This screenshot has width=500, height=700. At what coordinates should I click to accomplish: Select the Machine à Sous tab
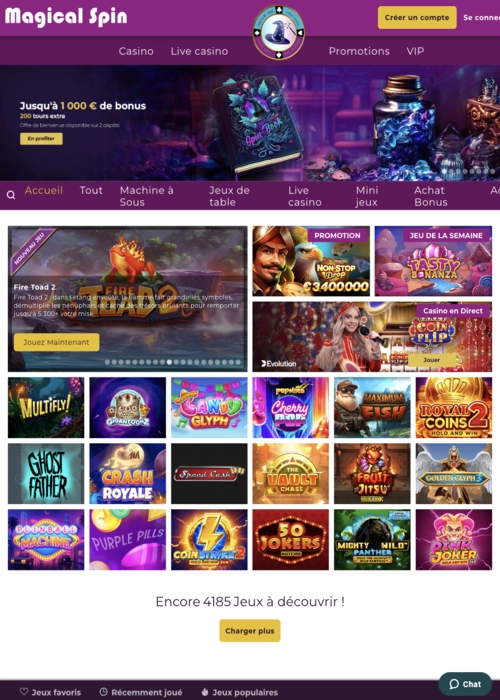pos(146,196)
